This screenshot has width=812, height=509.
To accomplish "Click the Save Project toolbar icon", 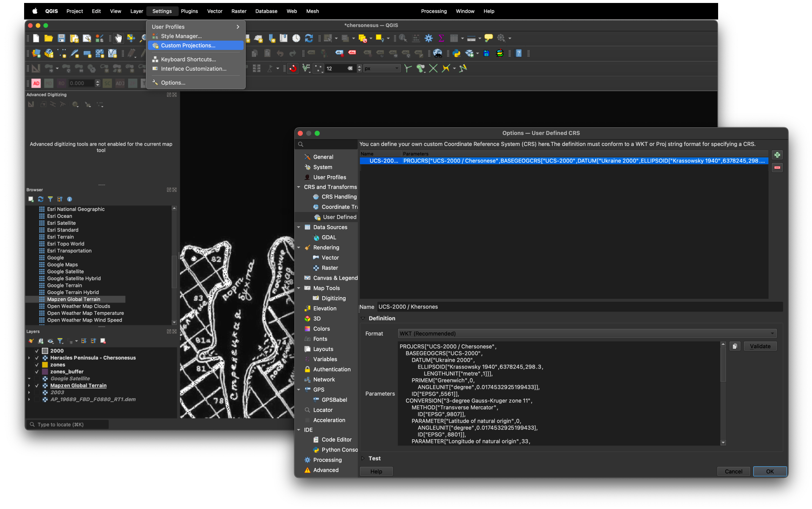I will pos(61,39).
